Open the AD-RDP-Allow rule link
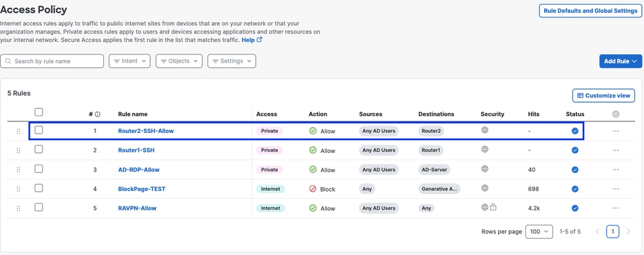This screenshot has width=644, height=255. click(139, 170)
